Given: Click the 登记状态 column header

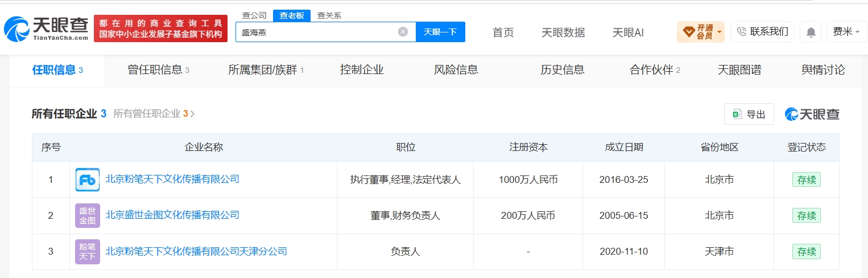Looking at the screenshot, I should click(x=807, y=148).
